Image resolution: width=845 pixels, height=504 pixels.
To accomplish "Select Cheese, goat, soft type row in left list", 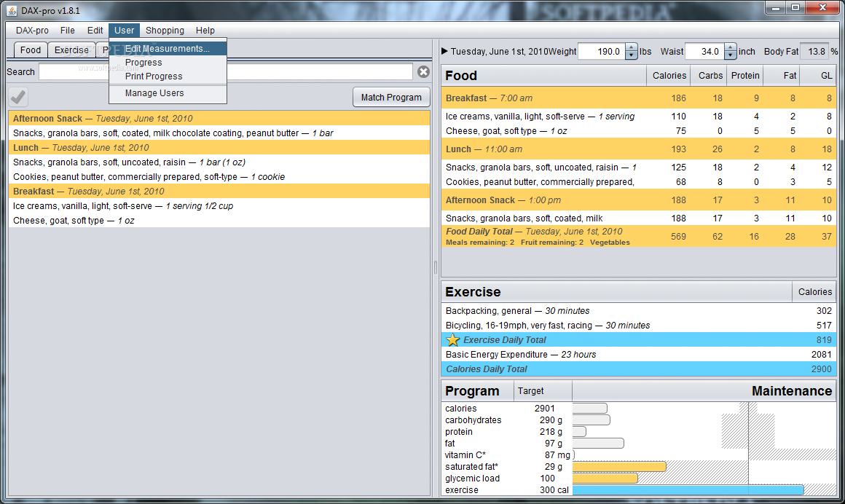I will click(x=219, y=221).
